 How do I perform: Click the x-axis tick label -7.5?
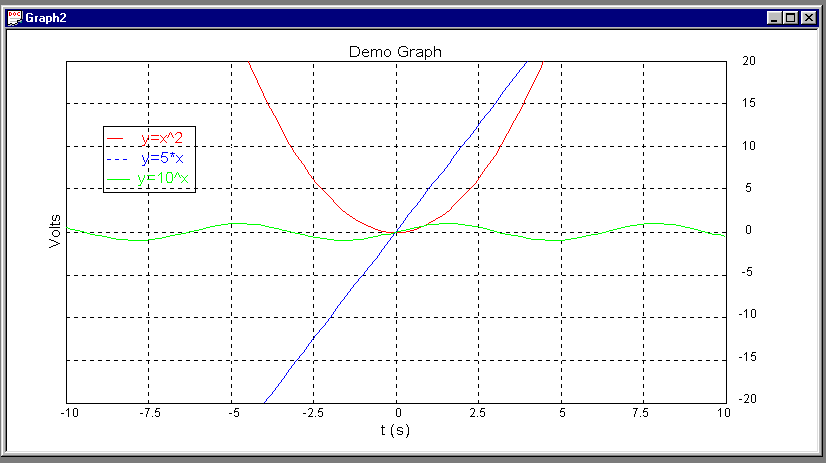pyautogui.click(x=150, y=413)
